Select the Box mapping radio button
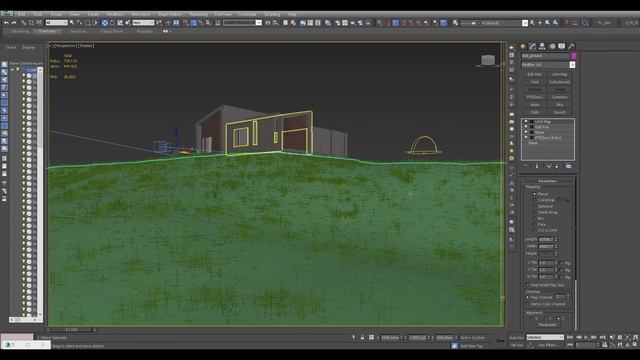The width and height of the screenshot is (640, 360). coord(534,218)
